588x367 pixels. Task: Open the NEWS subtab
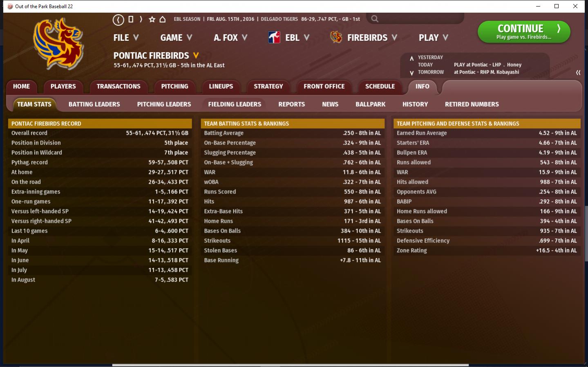coord(330,105)
